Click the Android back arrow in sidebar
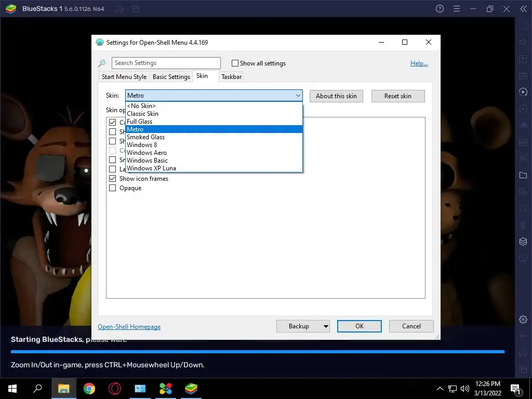 [x=523, y=336]
